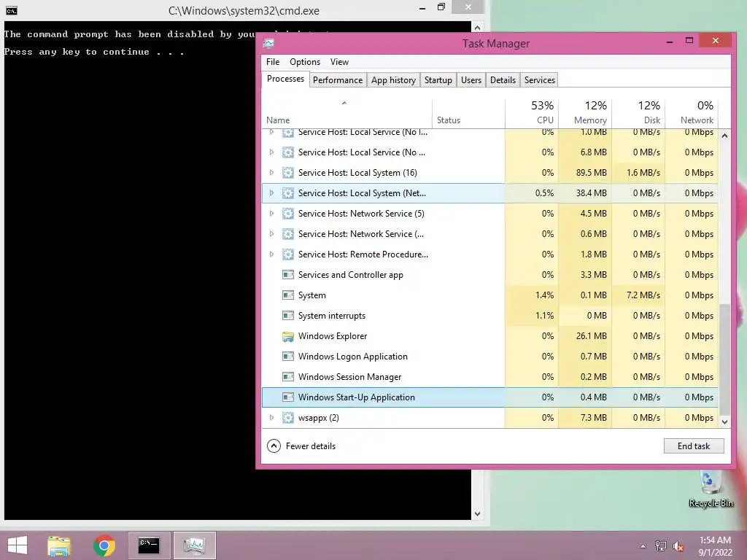The height and width of the screenshot is (560, 747).
Task: Click the muted volume tray icon
Action: (678, 546)
